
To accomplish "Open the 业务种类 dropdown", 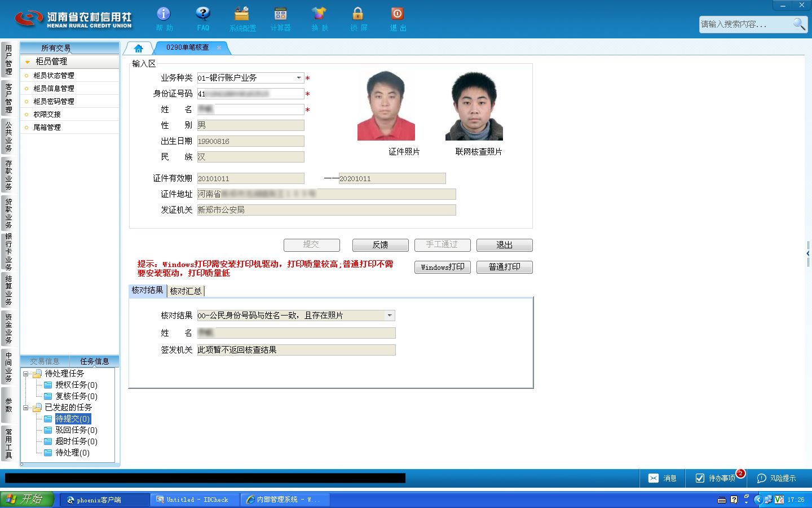I will [x=299, y=78].
